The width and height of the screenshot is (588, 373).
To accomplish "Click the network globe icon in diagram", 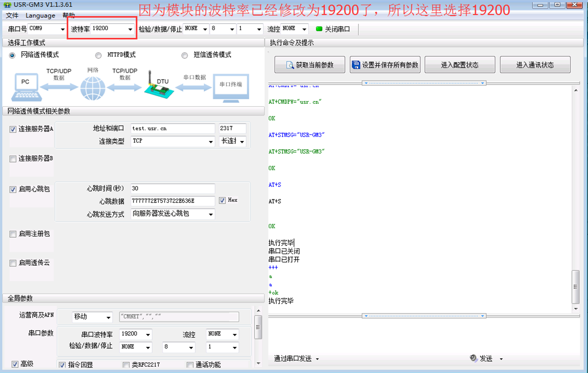I will [92, 88].
